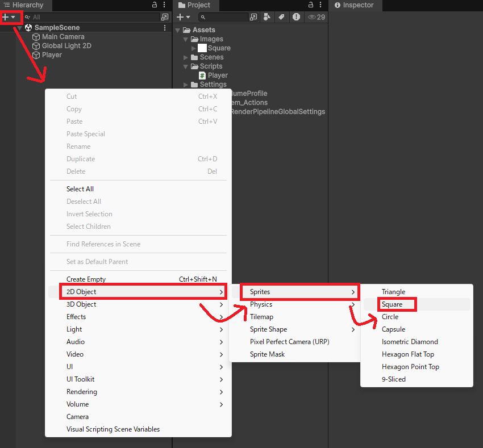Screen dimensions: 483x448
Task: Select the Square sprite thumbnail in Images
Action: pos(202,48)
